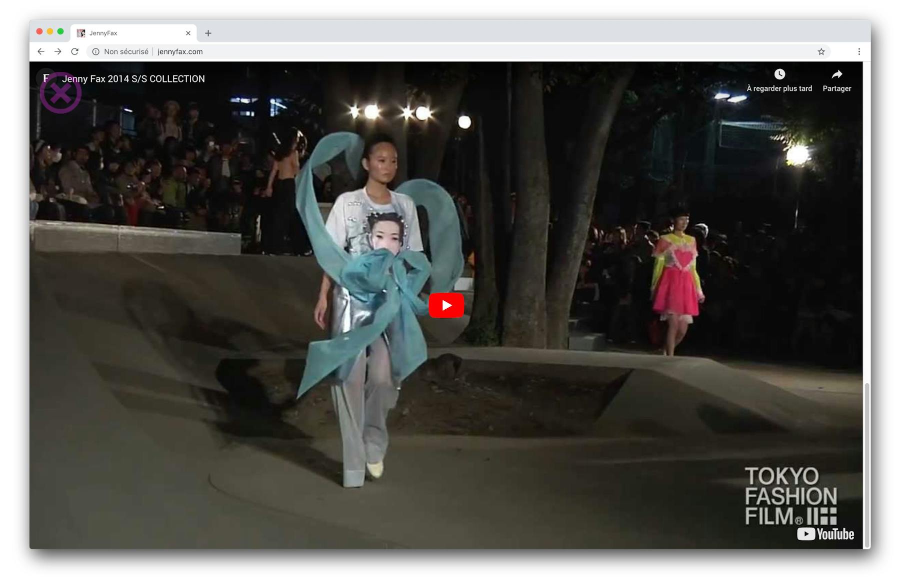Open a new browser tab
900x588 pixels.
click(208, 33)
